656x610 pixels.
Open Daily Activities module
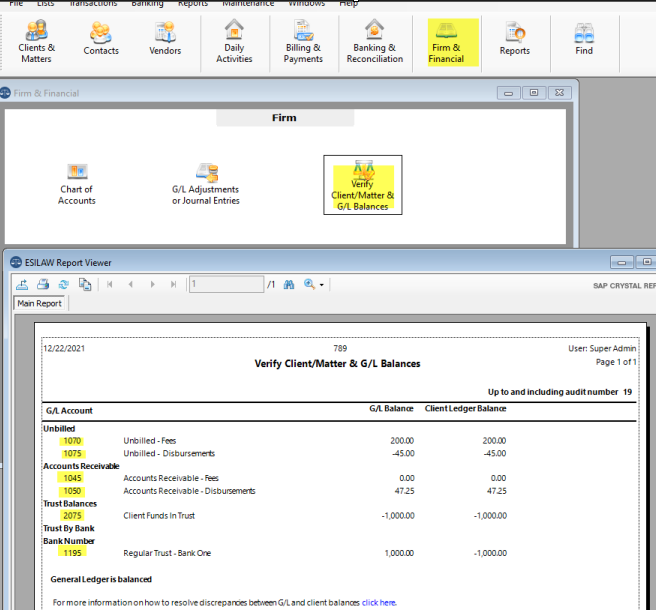pyautogui.click(x=234, y=41)
